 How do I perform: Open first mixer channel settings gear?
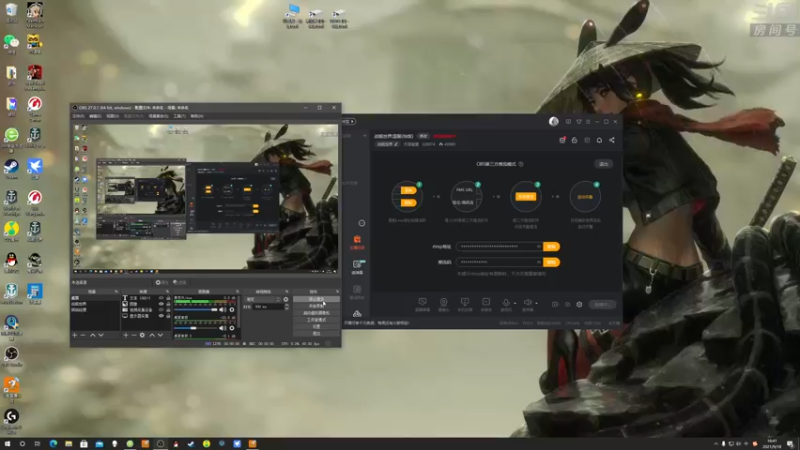(232, 310)
